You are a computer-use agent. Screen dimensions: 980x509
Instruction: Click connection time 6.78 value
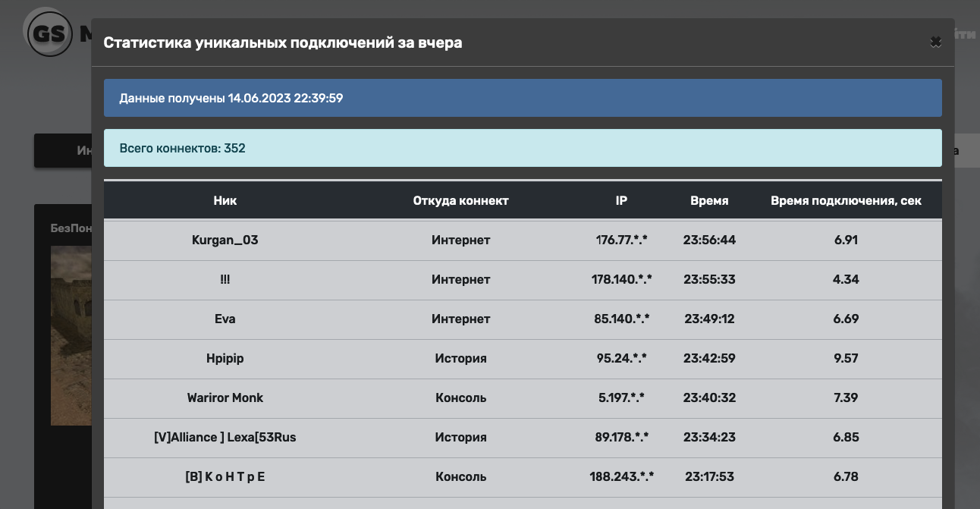[846, 476]
